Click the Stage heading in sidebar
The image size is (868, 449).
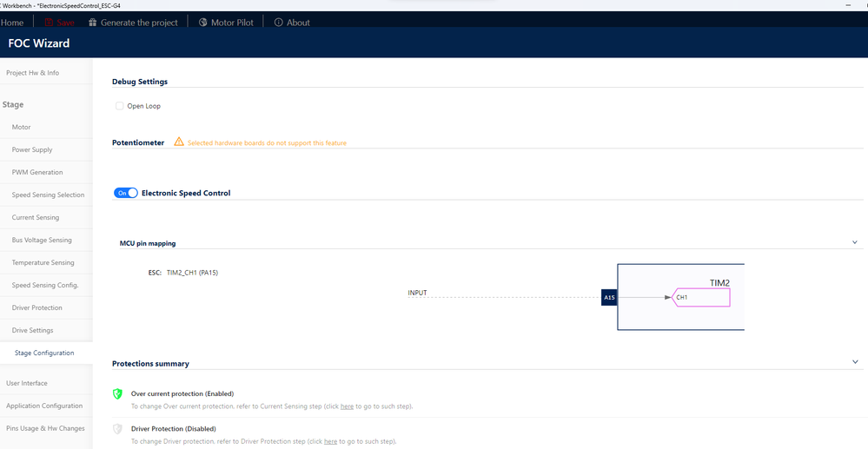13,104
